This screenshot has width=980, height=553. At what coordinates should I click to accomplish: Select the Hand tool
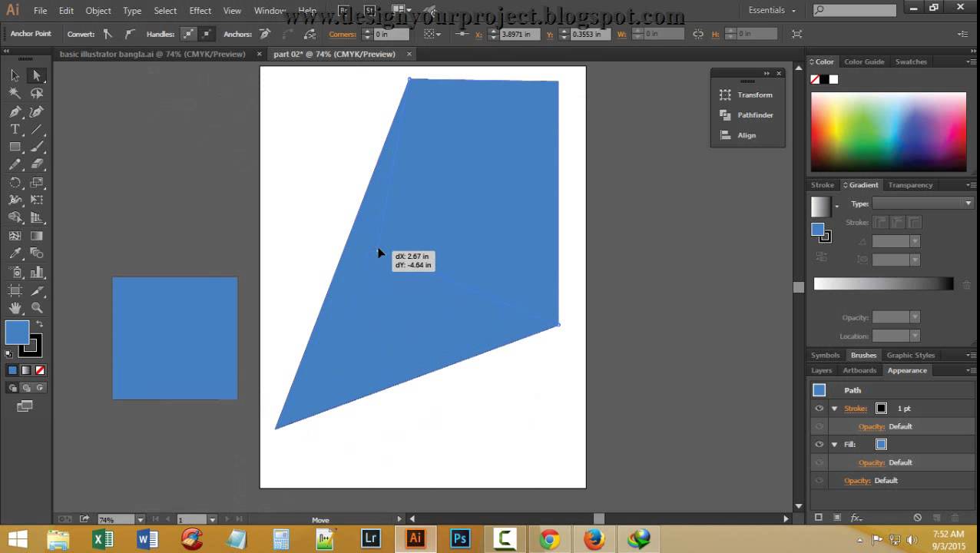click(15, 308)
